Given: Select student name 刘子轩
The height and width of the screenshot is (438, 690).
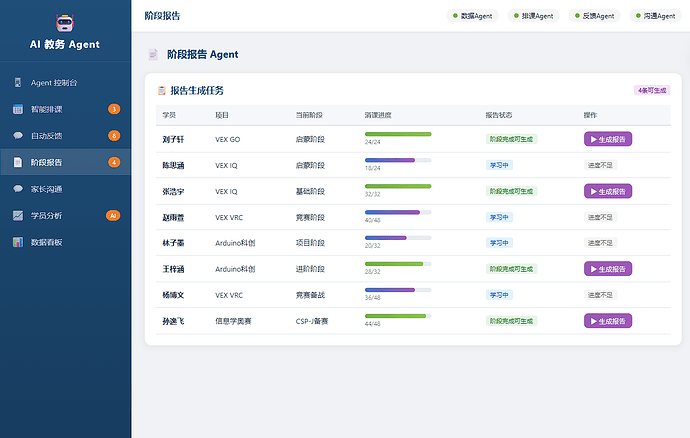Looking at the screenshot, I should [173, 140].
